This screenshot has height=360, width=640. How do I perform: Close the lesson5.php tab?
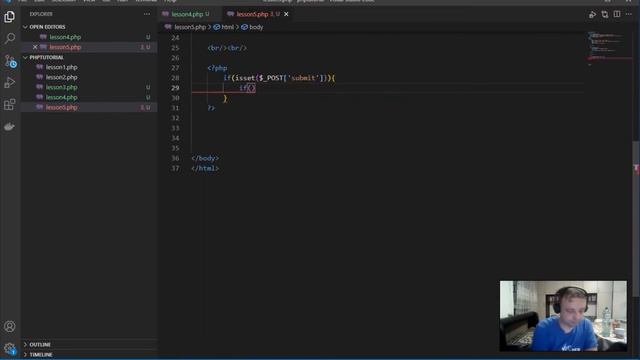(286, 14)
